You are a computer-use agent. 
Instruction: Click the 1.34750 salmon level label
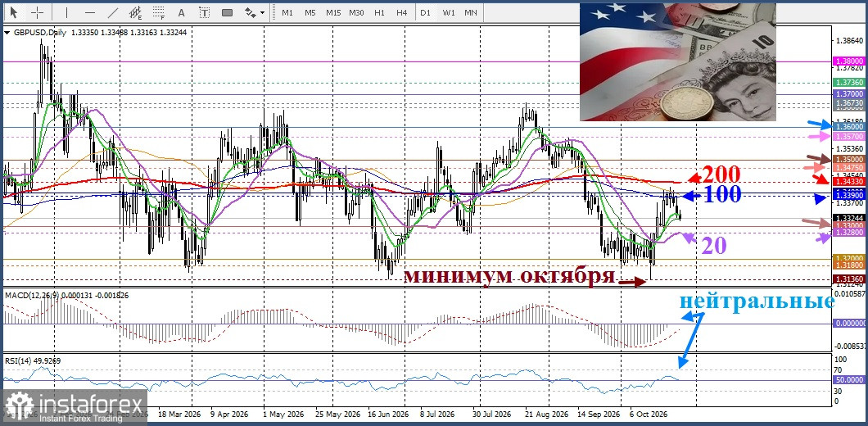pyautogui.click(x=848, y=167)
